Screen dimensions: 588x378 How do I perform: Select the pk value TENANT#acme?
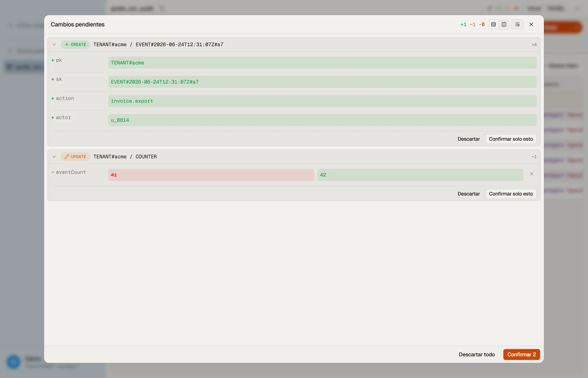click(x=322, y=63)
